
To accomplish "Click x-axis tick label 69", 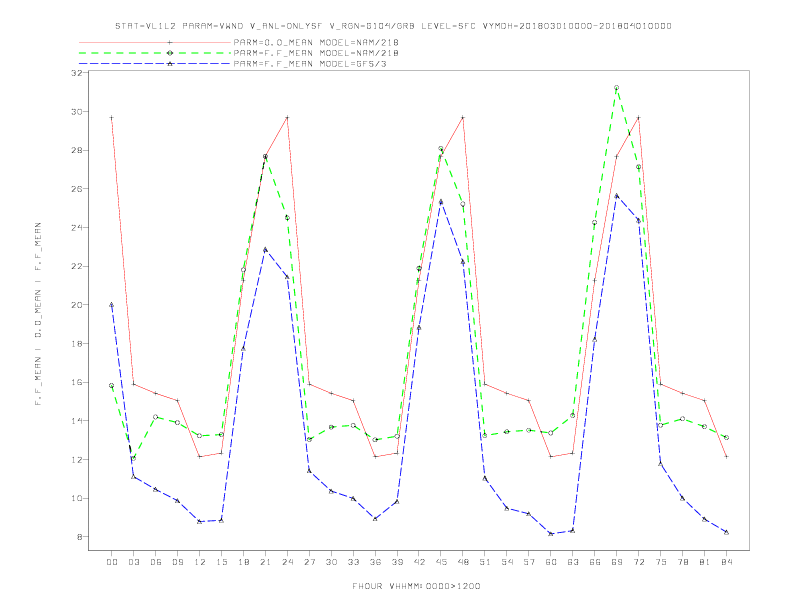I will click(617, 562).
